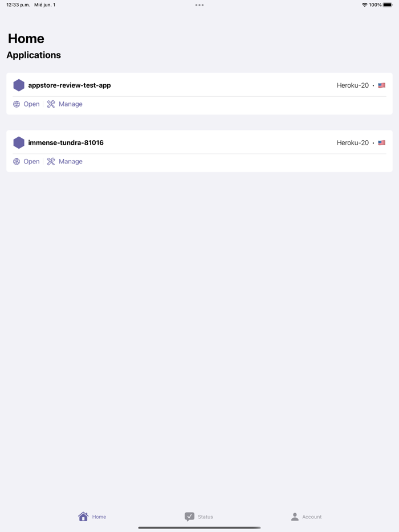Manage the appstore-review-test-app application
Viewport: 399px width, 532px height.
click(x=70, y=104)
